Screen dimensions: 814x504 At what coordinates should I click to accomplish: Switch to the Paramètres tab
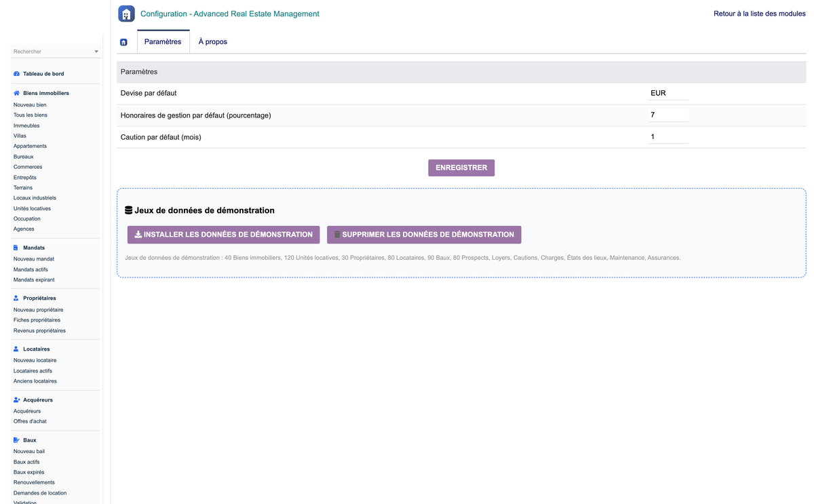click(x=163, y=41)
